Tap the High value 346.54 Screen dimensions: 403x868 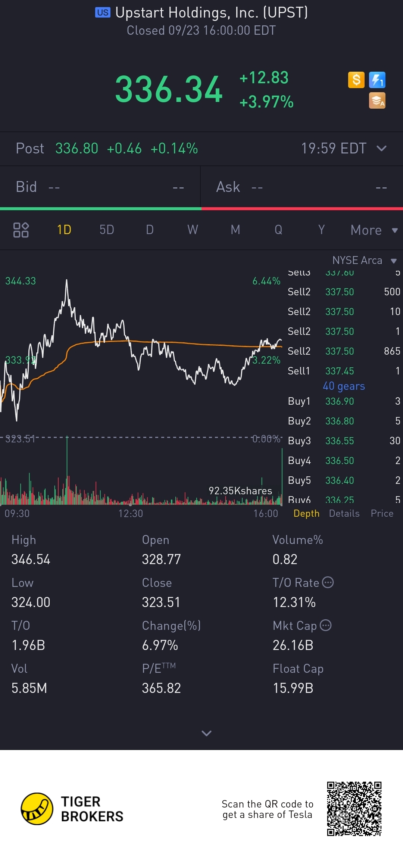[31, 559]
